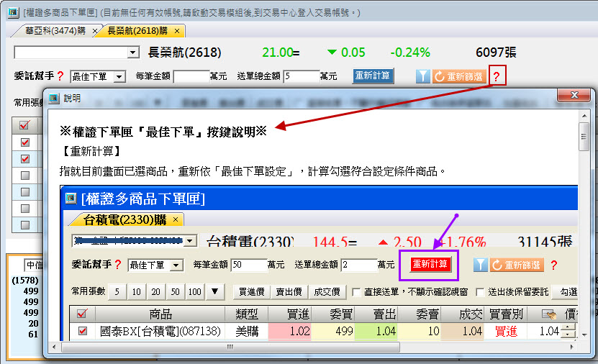Click the 中信 field in lower-left panel
598x364 pixels.
[x=34, y=265]
